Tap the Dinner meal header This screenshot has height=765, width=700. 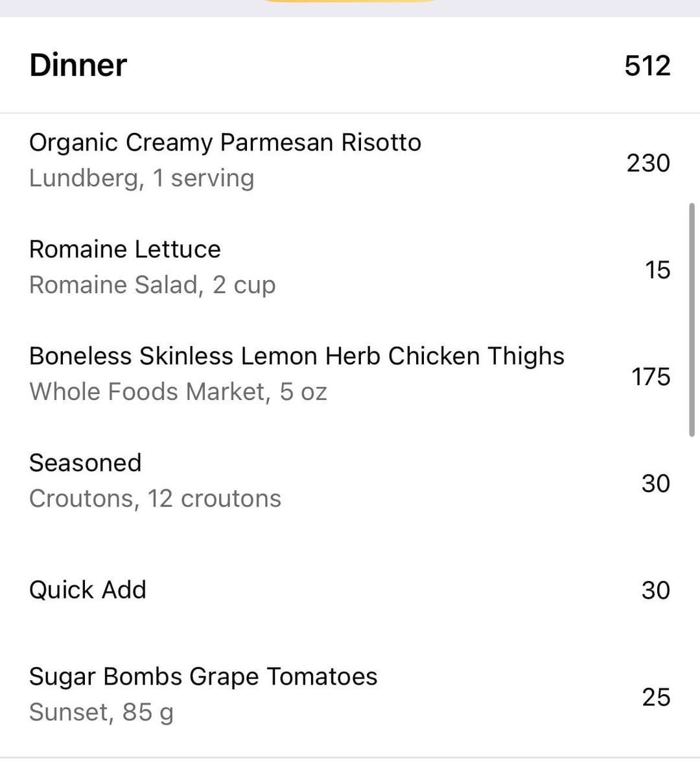[78, 65]
